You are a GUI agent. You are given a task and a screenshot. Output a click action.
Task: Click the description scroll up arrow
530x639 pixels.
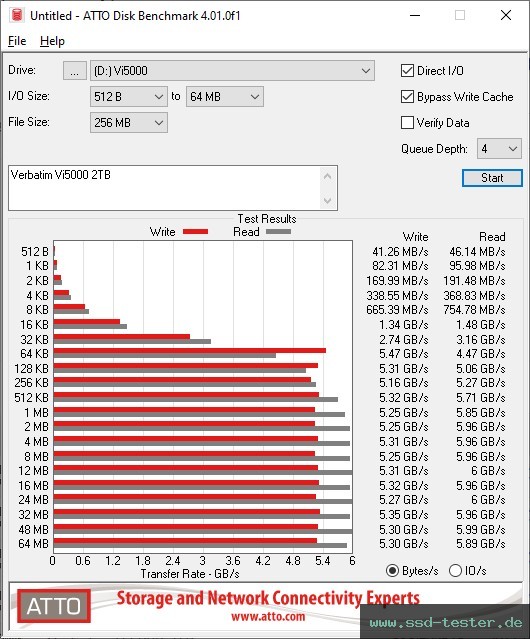click(328, 176)
